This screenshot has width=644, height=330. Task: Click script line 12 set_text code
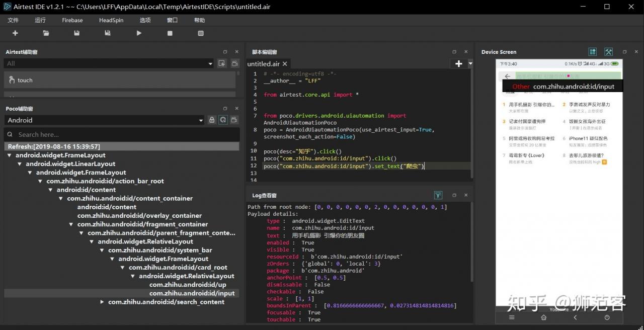point(344,166)
